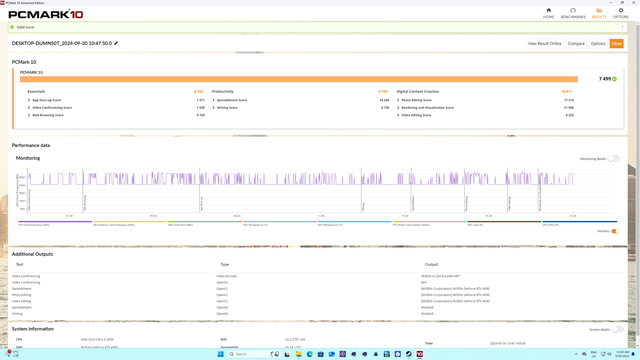Click the green valid score check icon

click(12, 27)
